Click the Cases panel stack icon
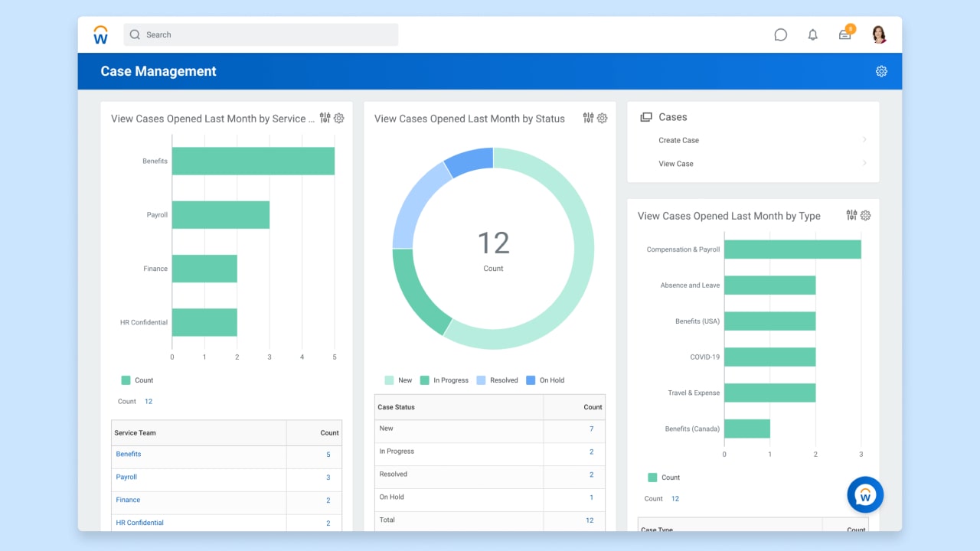 [x=646, y=117]
